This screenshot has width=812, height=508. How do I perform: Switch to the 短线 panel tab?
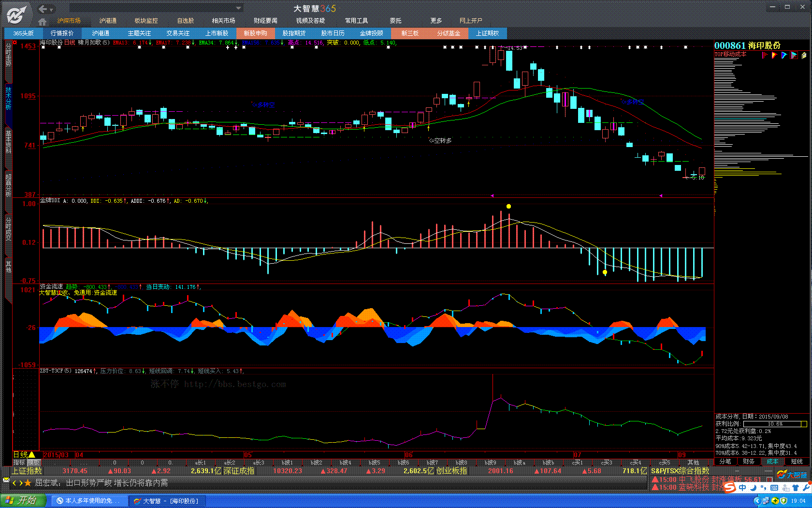click(797, 462)
